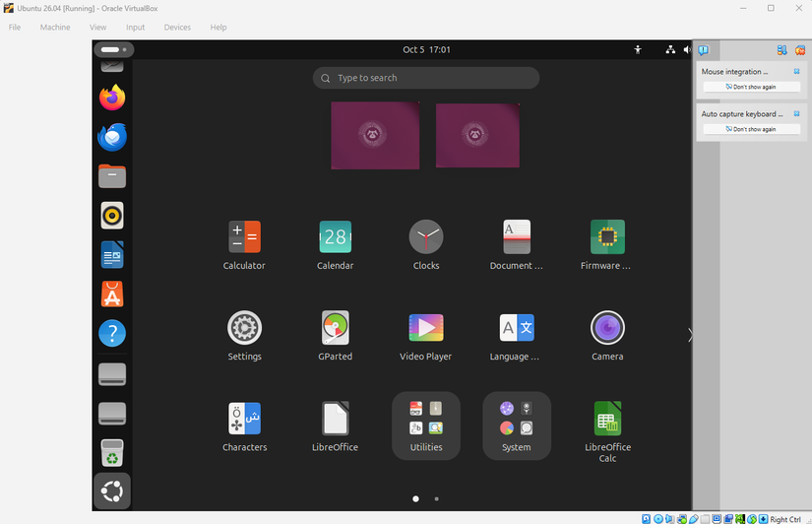Click the Right Ctrl host key label
The image size is (812, 524).
tap(785, 519)
